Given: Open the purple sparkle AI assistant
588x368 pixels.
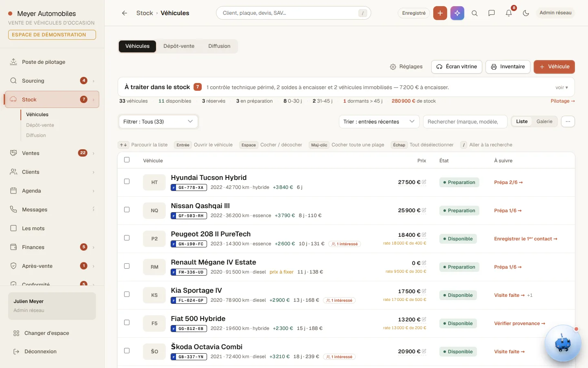Looking at the screenshot, I should (x=457, y=13).
